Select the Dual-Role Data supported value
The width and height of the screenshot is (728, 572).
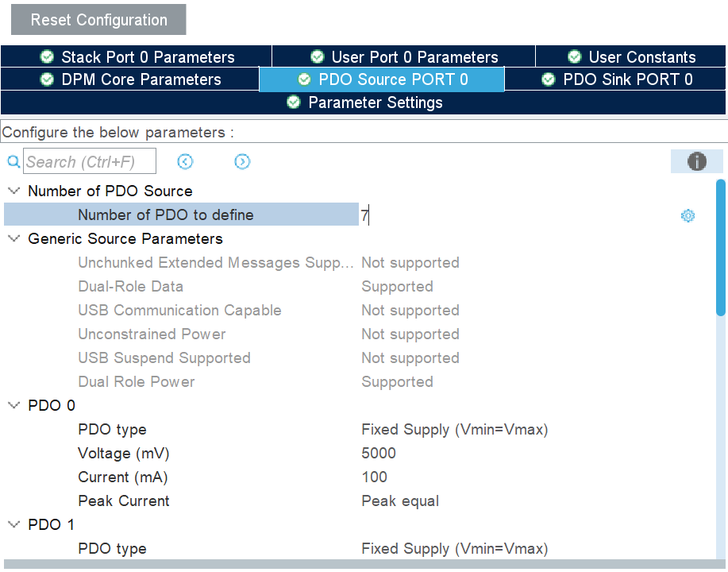tap(397, 286)
